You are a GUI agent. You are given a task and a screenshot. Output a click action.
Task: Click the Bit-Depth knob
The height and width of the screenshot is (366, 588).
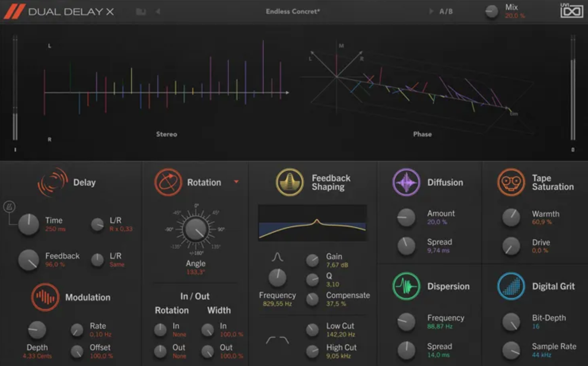[x=511, y=322]
